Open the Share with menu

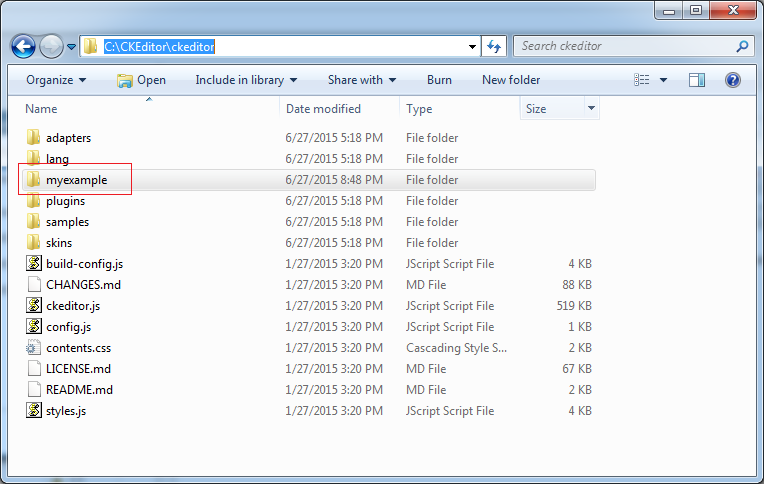click(x=362, y=80)
